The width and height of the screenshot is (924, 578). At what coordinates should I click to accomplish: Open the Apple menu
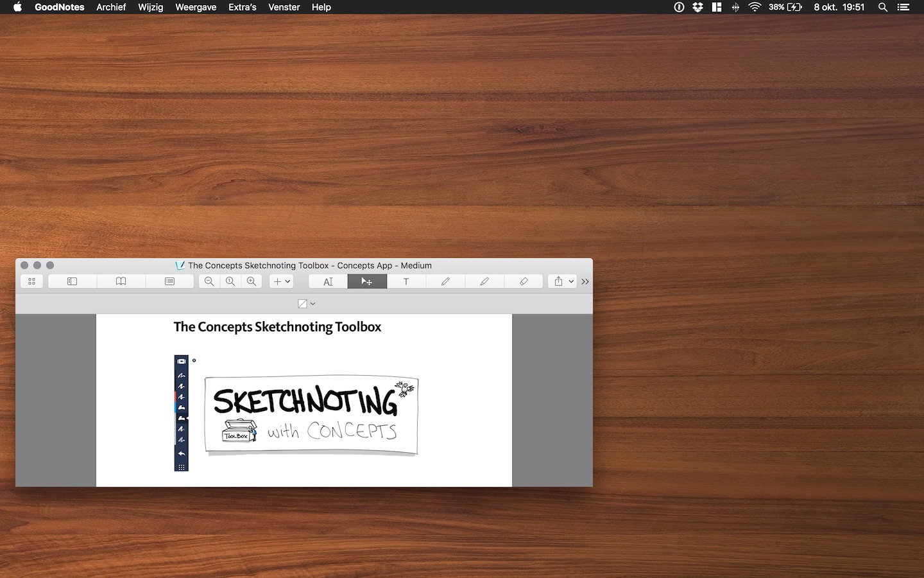pos(17,7)
